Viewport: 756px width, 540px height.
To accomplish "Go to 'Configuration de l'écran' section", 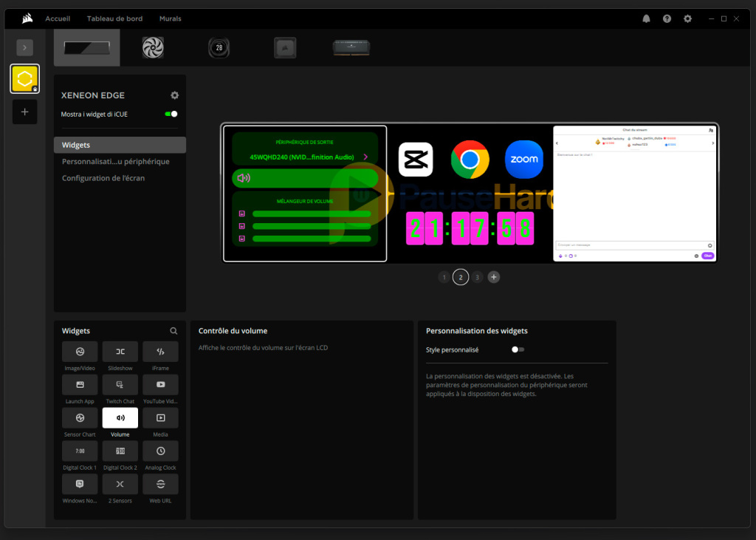I will pos(103,178).
